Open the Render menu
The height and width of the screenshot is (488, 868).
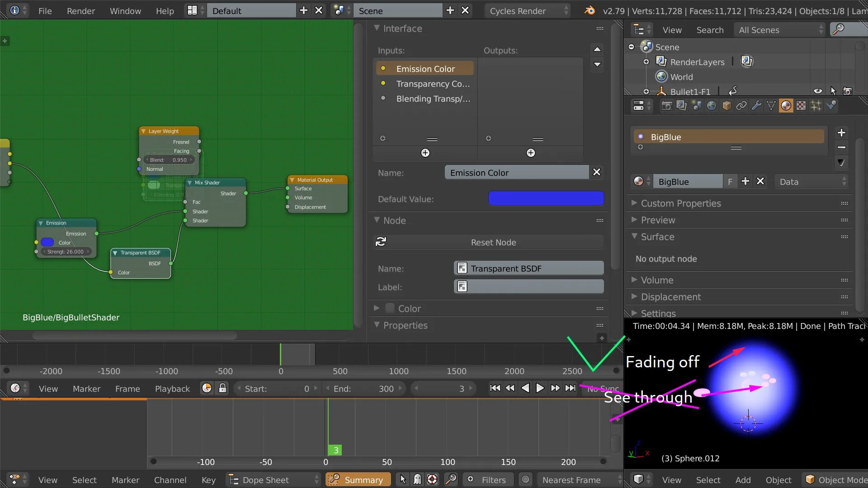80,11
